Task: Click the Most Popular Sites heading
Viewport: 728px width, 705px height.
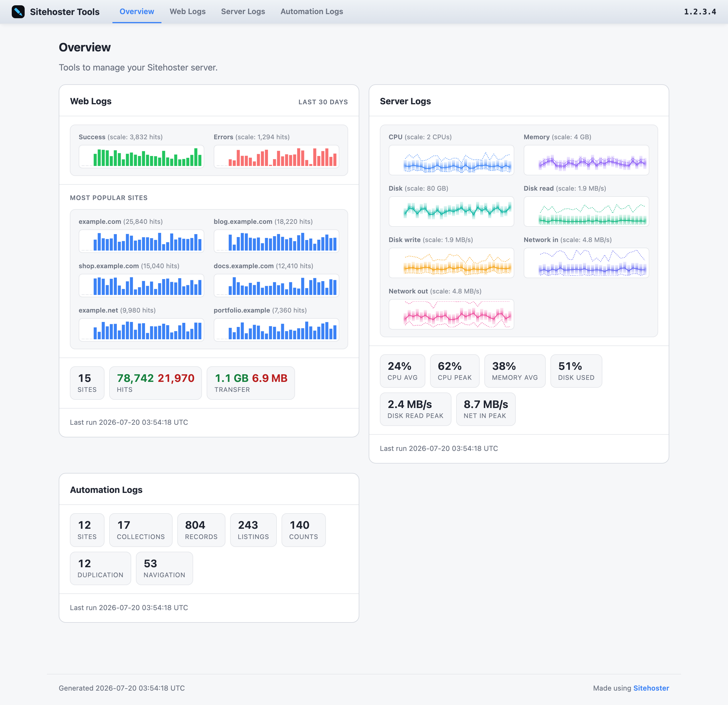Action: 108,198
